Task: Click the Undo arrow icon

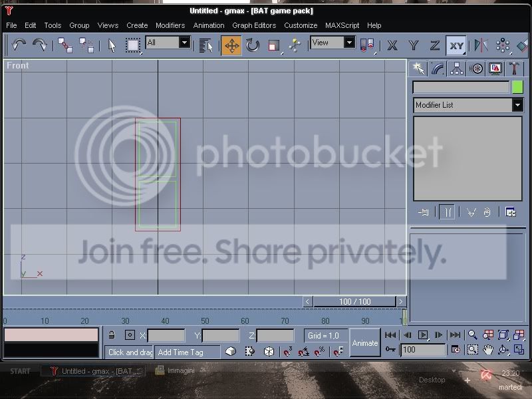Action: pos(19,45)
